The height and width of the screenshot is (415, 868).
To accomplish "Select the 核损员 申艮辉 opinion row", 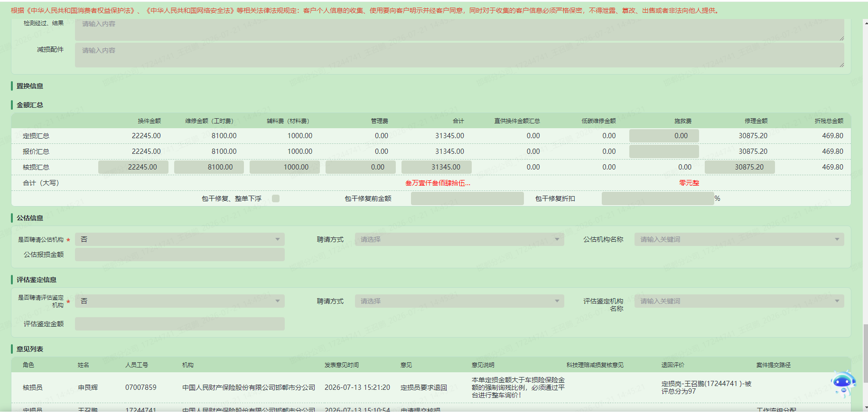I will (x=431, y=387).
